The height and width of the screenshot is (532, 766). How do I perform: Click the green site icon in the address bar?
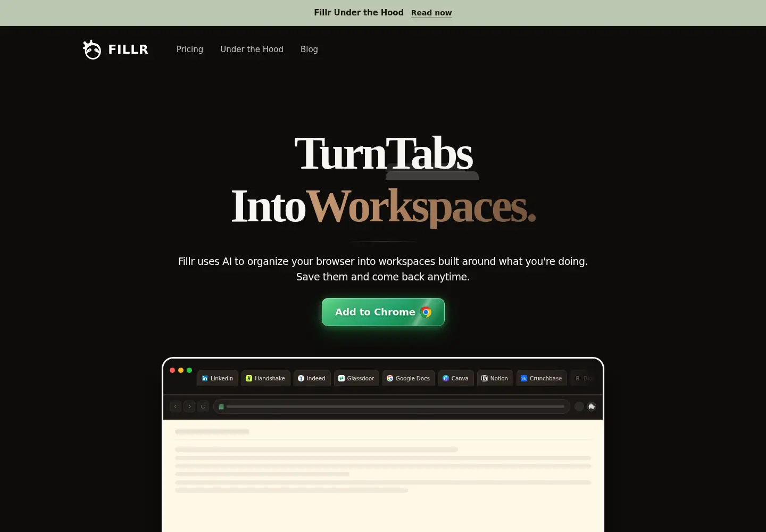pyautogui.click(x=221, y=406)
